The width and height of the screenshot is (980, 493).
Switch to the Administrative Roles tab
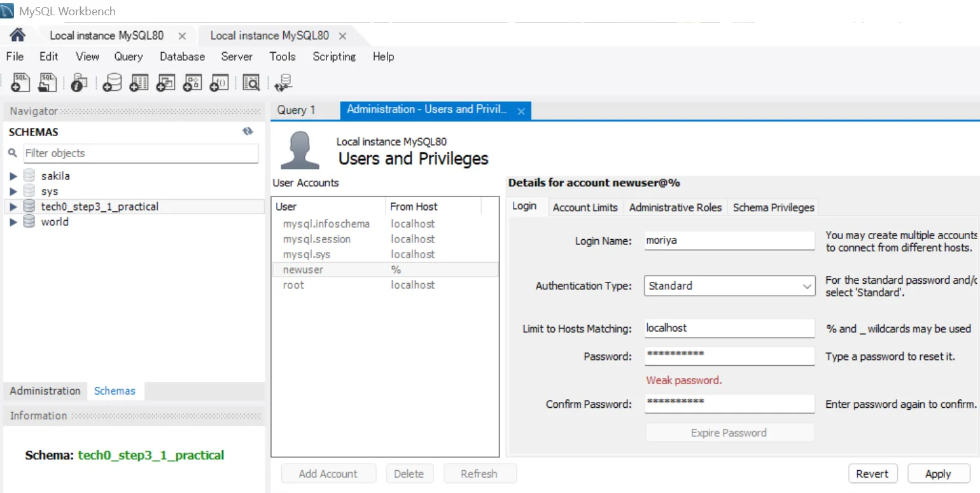pos(675,207)
